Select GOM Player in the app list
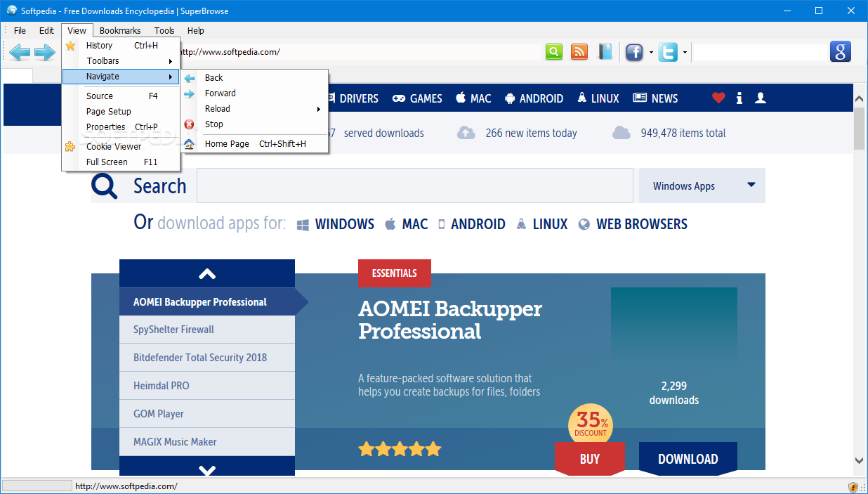 [x=207, y=414]
